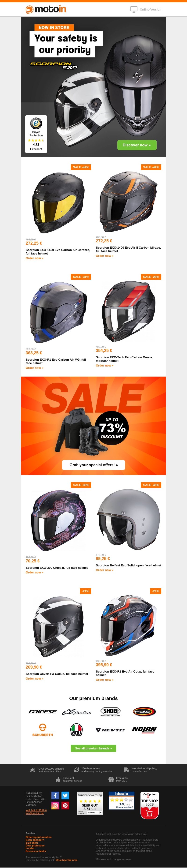187x868 pixels.
Task: Click the motoin logo in header
Action: point(46,9)
